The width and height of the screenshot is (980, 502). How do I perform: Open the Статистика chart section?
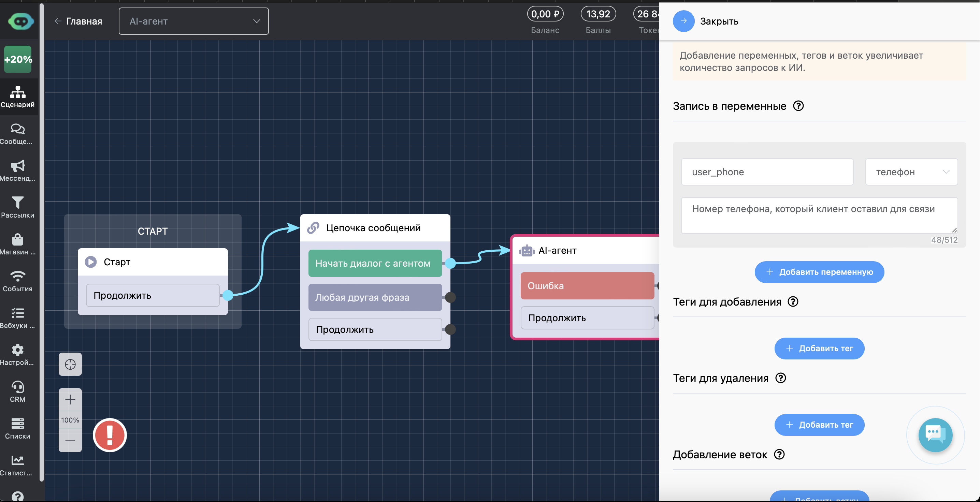point(17,466)
